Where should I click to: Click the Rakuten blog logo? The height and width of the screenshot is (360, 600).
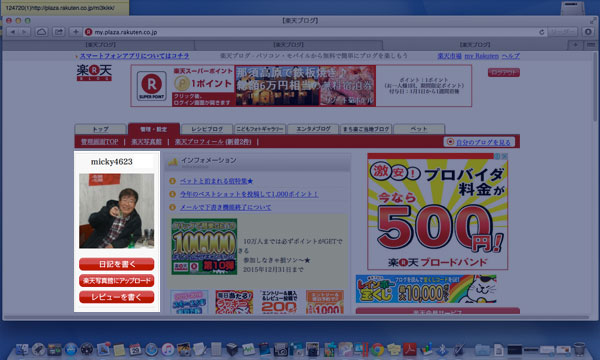pyautogui.click(x=94, y=73)
